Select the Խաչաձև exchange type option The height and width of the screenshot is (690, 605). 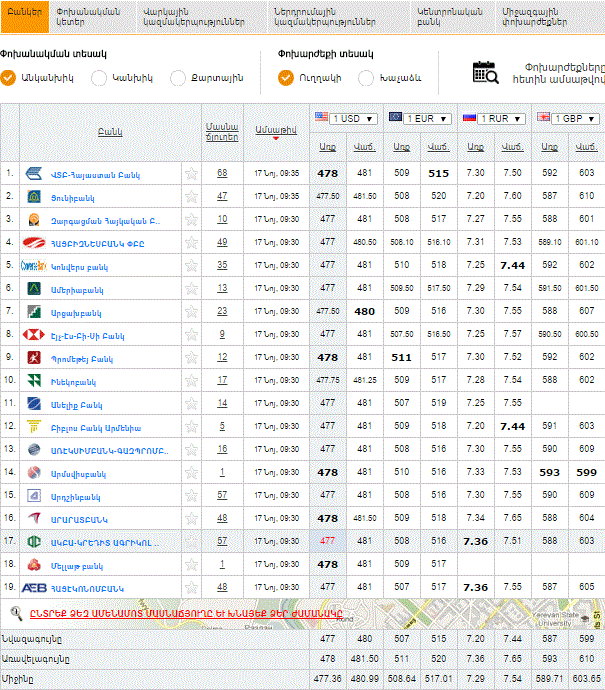coord(366,78)
